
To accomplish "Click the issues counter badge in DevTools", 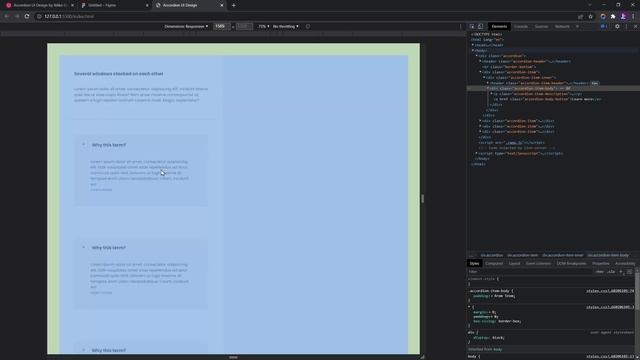I will click(604, 26).
